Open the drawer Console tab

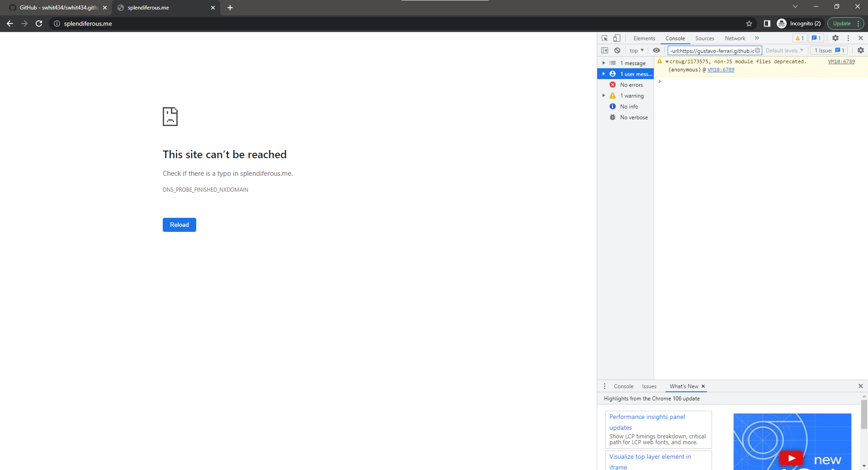623,386
